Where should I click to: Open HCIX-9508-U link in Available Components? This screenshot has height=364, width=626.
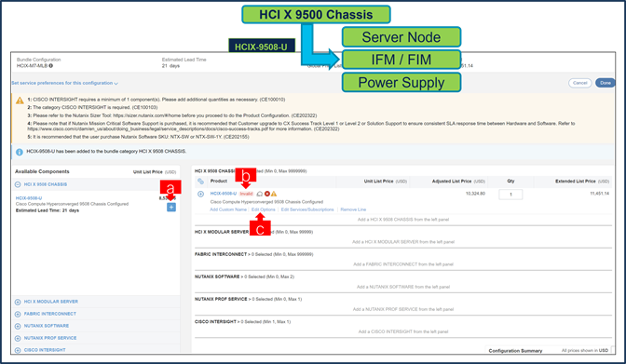click(x=29, y=198)
